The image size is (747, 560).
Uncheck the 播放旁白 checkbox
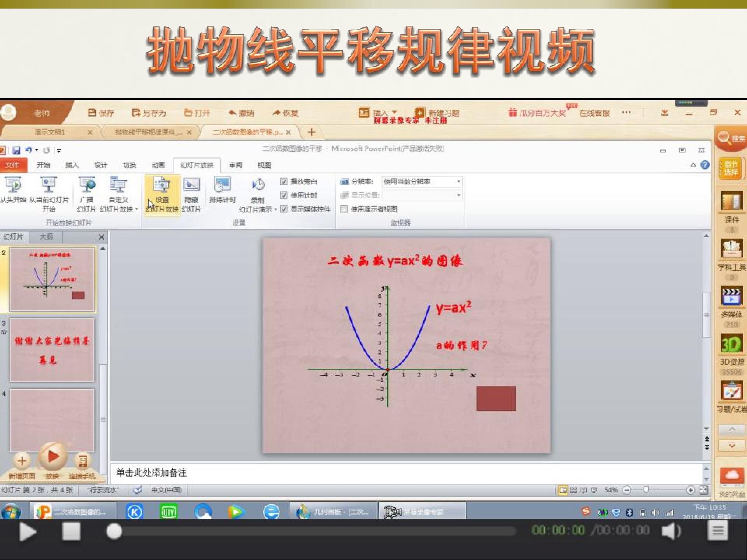coord(284,181)
